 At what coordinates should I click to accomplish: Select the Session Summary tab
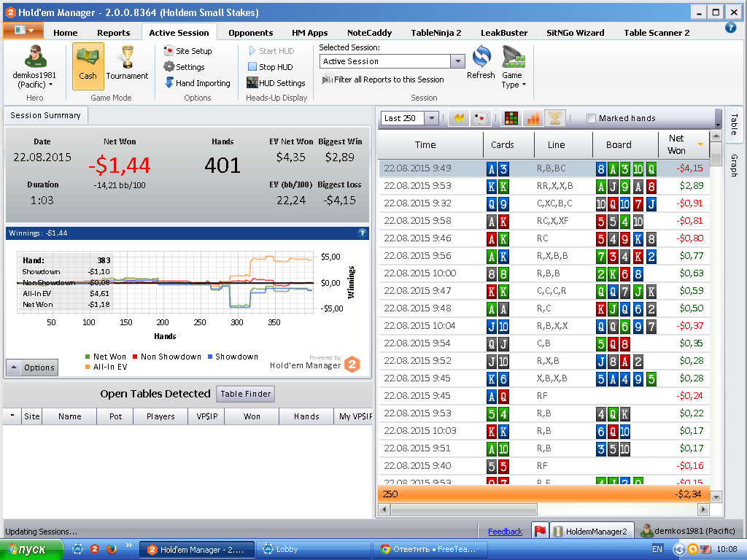click(x=45, y=115)
